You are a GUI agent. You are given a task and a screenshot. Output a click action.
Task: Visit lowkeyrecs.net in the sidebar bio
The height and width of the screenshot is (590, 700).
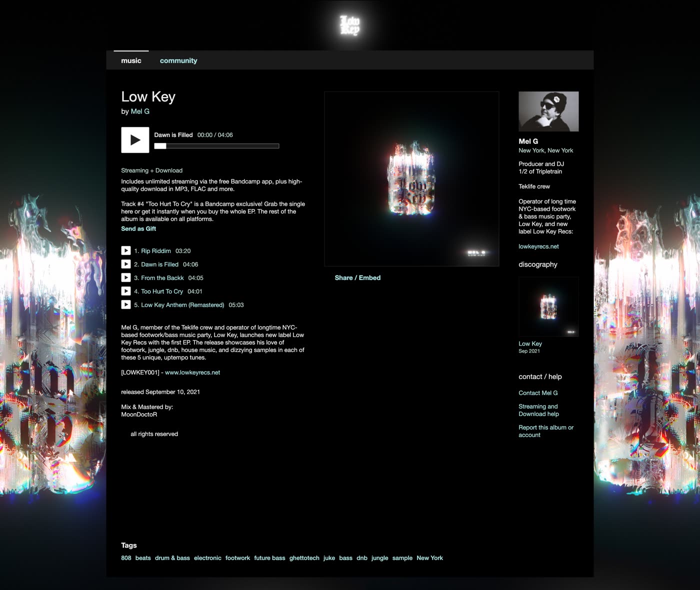pyautogui.click(x=538, y=246)
